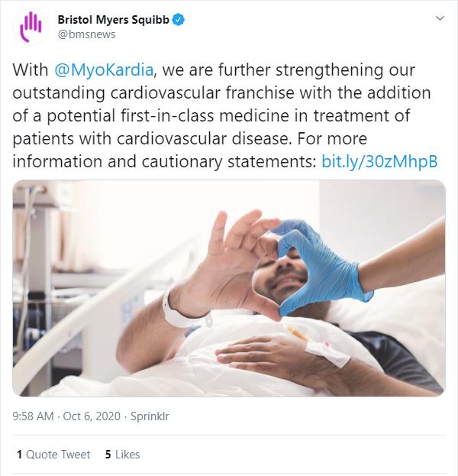Click the number 1 quote count

click(19, 454)
